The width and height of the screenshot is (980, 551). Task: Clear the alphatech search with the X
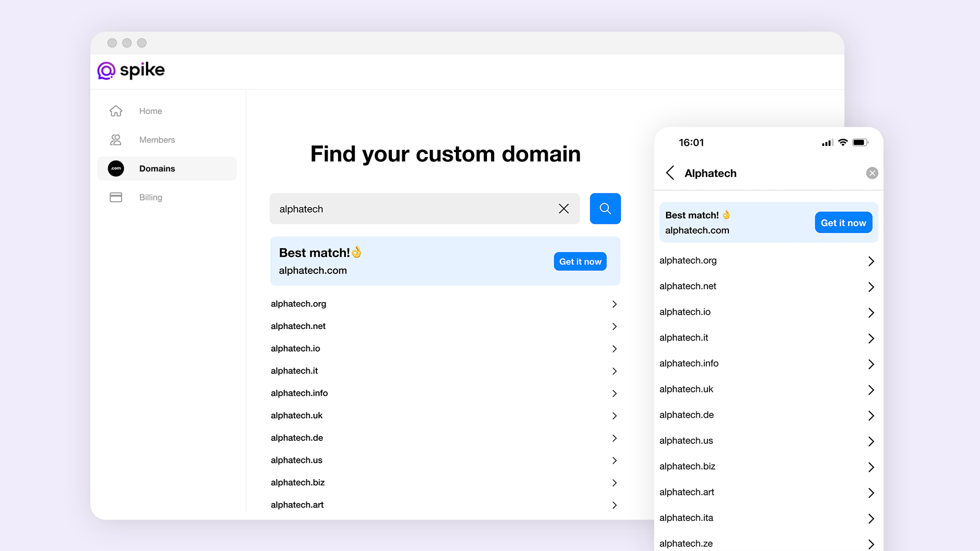click(563, 209)
